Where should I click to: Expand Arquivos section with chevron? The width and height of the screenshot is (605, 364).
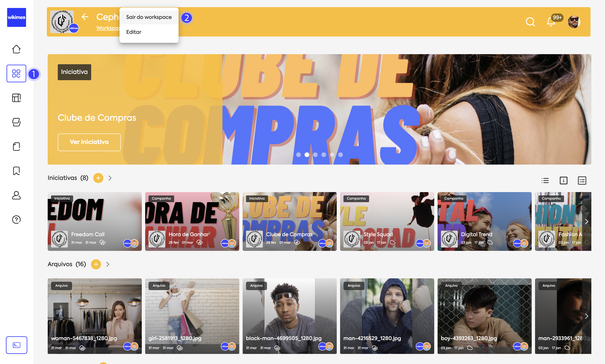[108, 264]
